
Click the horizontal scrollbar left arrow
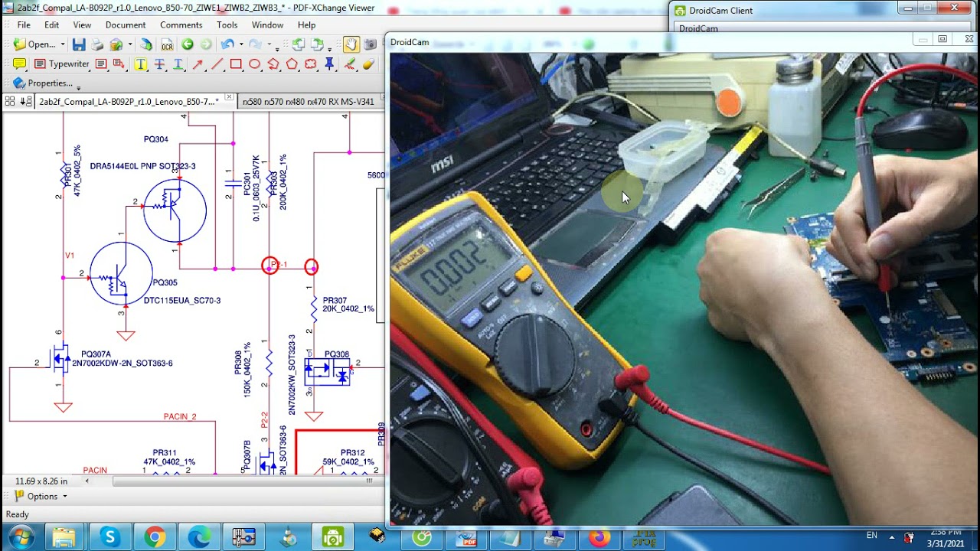[87, 481]
